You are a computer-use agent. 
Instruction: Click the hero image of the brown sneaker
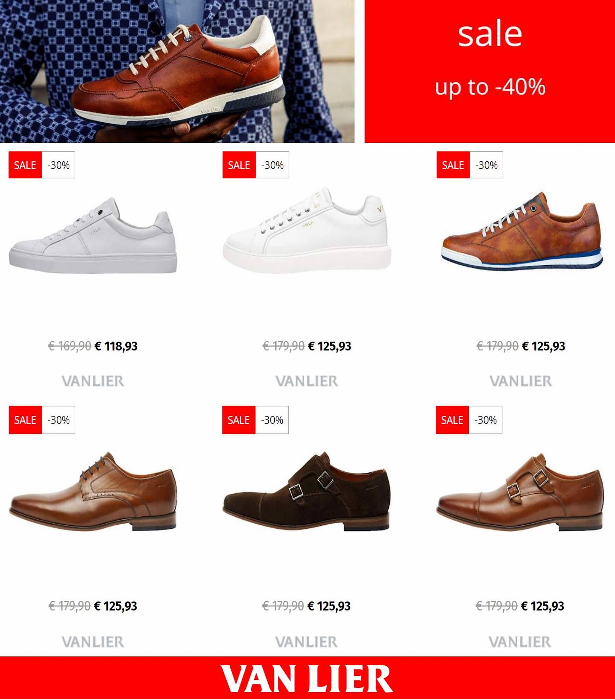177,71
